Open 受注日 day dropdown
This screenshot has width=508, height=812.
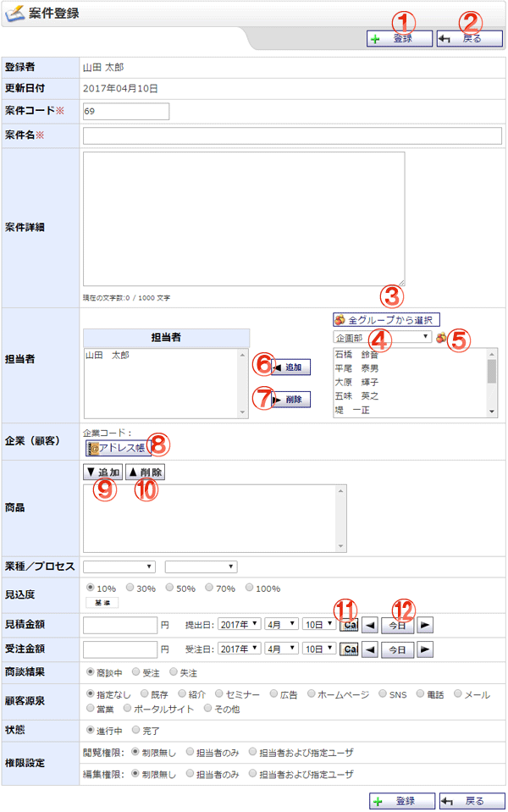(319, 649)
